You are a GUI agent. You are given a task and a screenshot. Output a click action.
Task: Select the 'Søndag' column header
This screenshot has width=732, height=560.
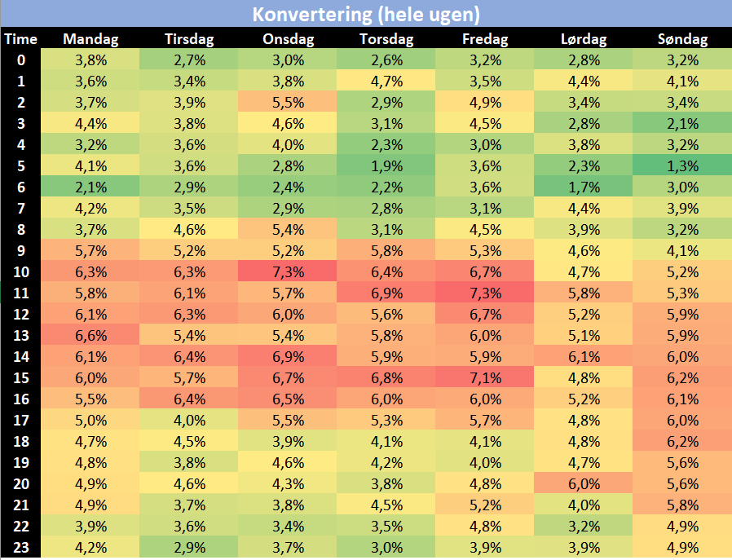(x=682, y=38)
